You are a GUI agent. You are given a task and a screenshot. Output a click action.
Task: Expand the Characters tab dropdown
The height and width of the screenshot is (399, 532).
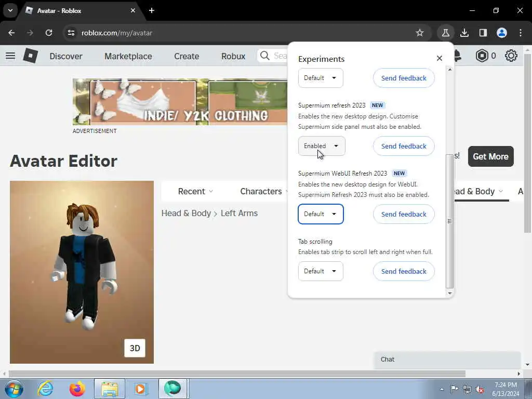(263, 191)
